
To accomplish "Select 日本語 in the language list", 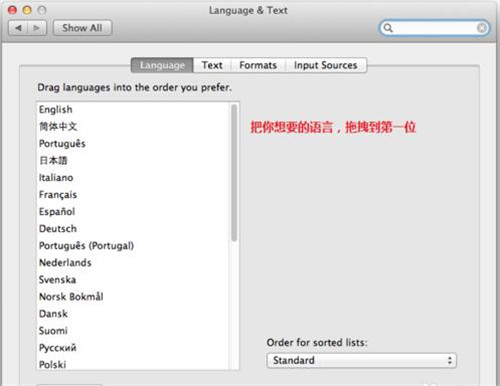I will pyautogui.click(x=133, y=161).
